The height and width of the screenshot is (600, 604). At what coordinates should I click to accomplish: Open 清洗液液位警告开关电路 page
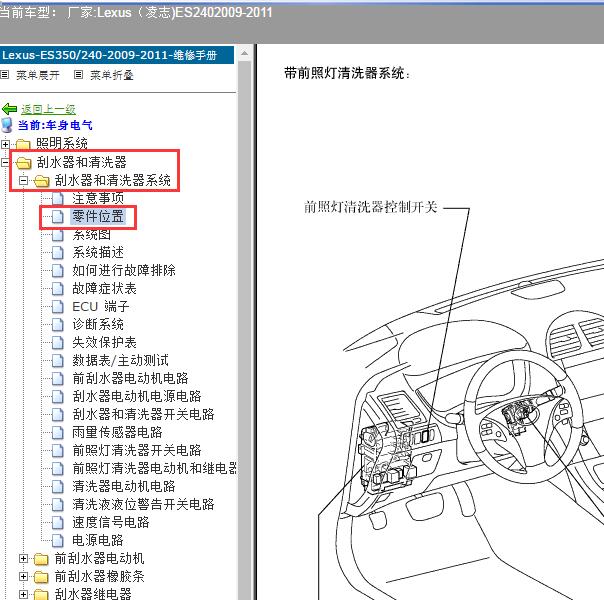coord(143,504)
